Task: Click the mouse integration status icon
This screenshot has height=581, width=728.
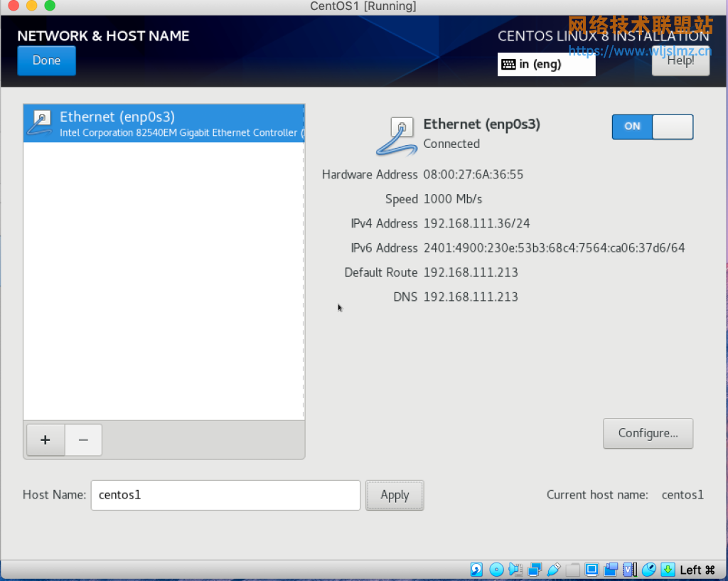Action: [648, 570]
